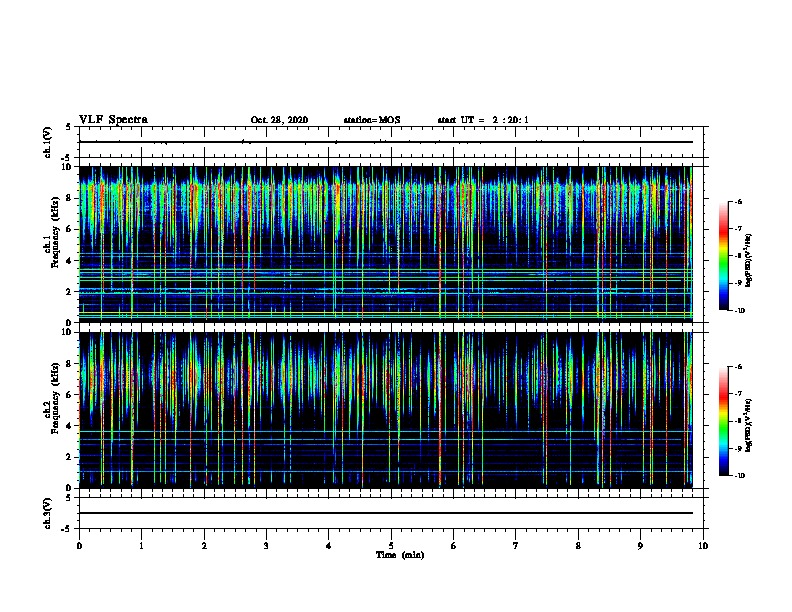Viewport: 792px width, 612px height.
Task: Click time axis tick label "4"
Action: point(328,546)
